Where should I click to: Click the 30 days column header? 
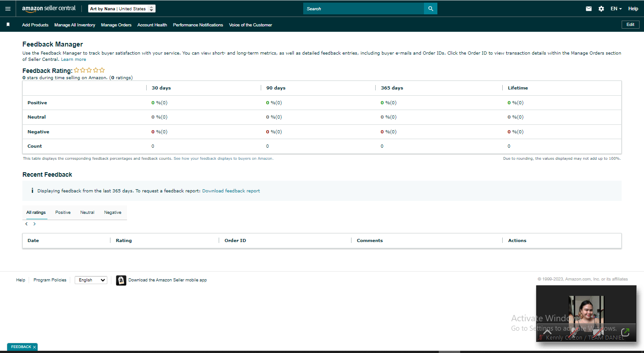click(161, 88)
